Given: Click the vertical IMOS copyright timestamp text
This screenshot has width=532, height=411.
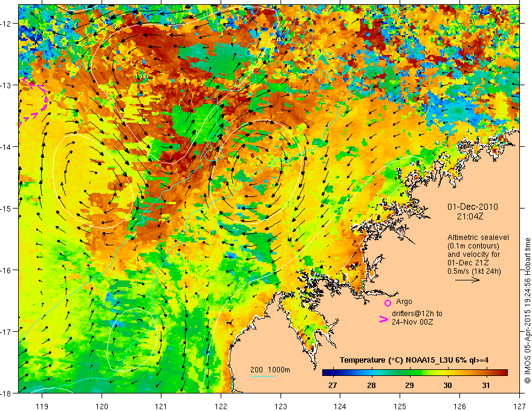Looking at the screenshot, I should [527, 311].
